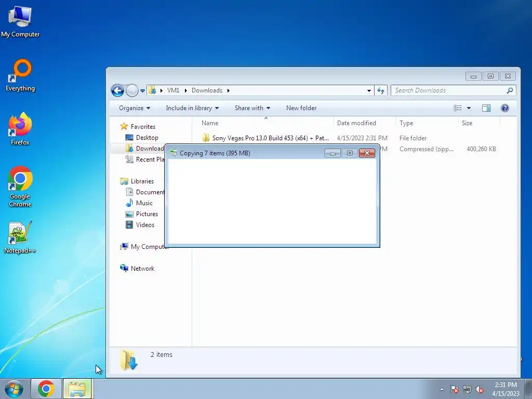Open more view options dropdown
The image size is (532, 399).
coord(469,108)
